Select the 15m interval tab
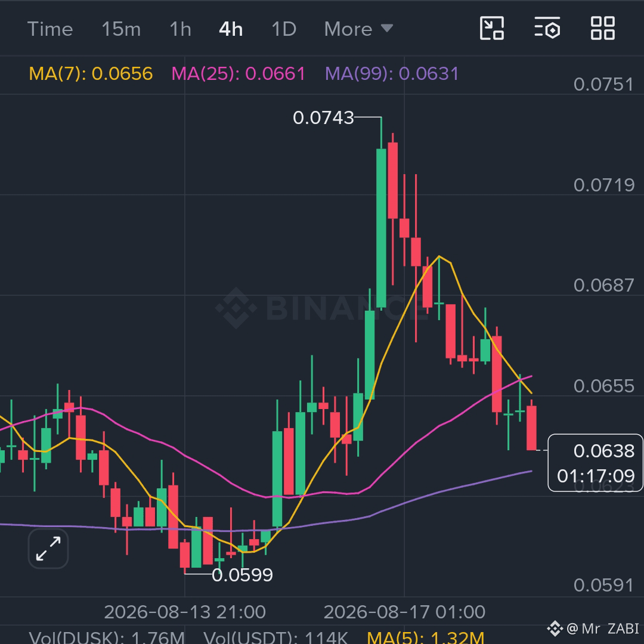Image resolution: width=644 pixels, height=644 pixels. [120, 29]
